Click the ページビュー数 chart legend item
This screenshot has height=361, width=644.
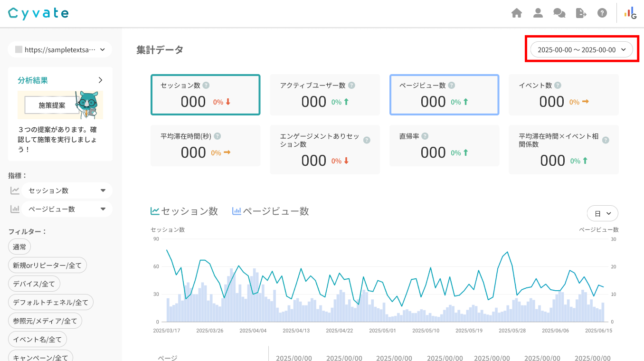coord(271,211)
